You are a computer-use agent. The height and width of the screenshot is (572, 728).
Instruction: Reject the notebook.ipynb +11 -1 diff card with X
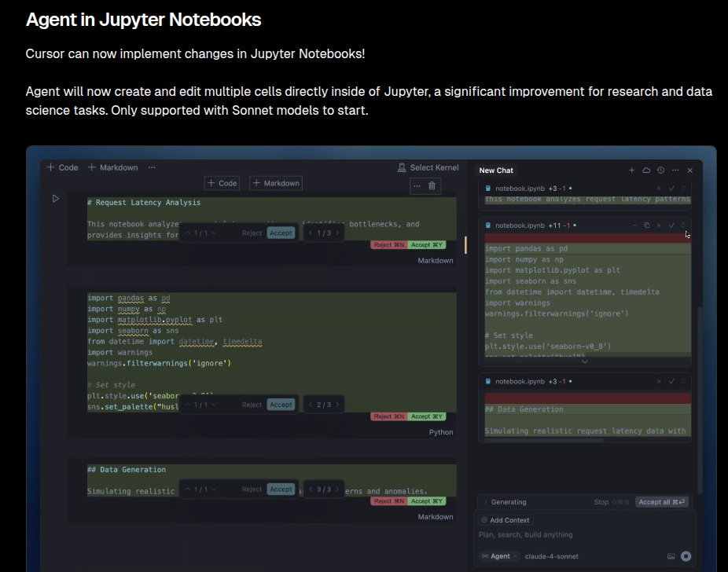pos(659,225)
